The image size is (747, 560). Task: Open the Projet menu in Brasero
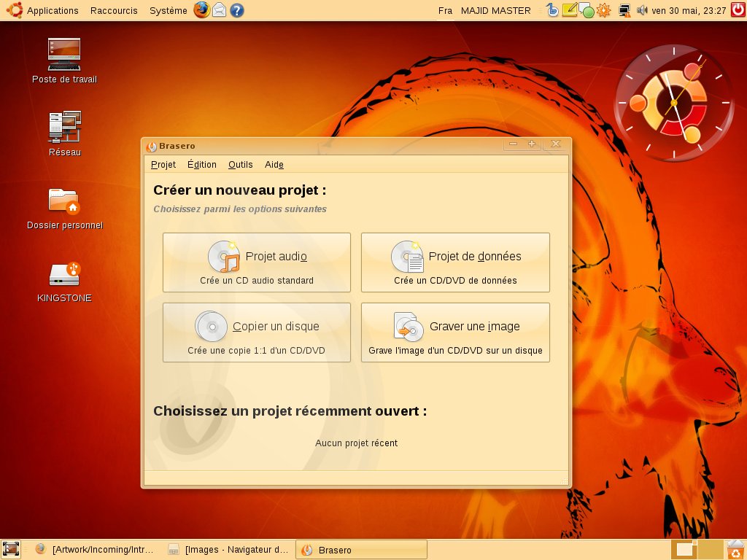(x=163, y=165)
